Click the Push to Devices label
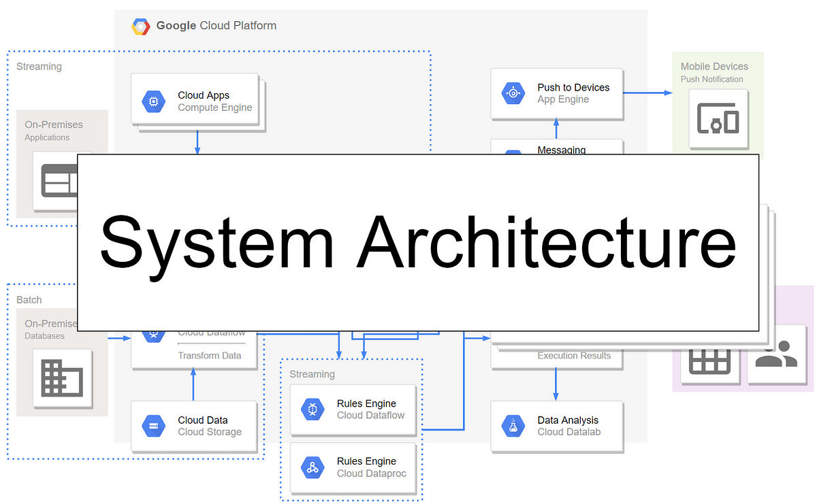Image resolution: width=817 pixels, height=504 pixels. 573,87
